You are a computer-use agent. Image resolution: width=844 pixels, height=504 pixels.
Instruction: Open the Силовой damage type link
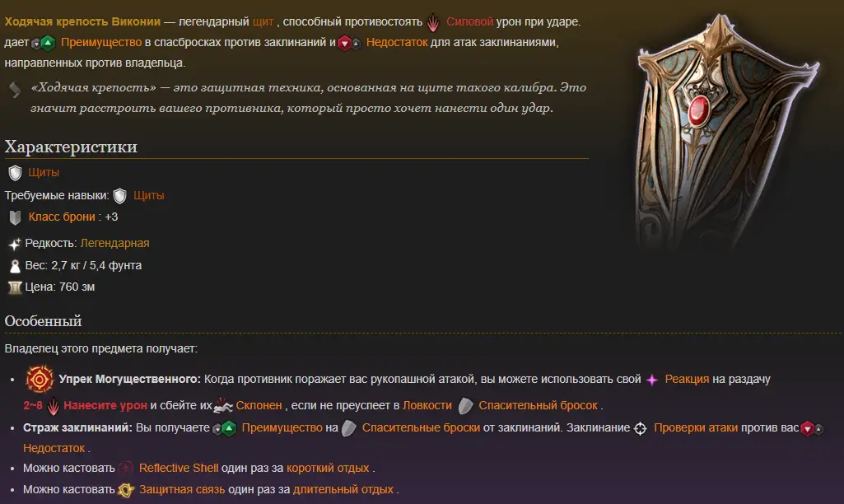[469, 22]
